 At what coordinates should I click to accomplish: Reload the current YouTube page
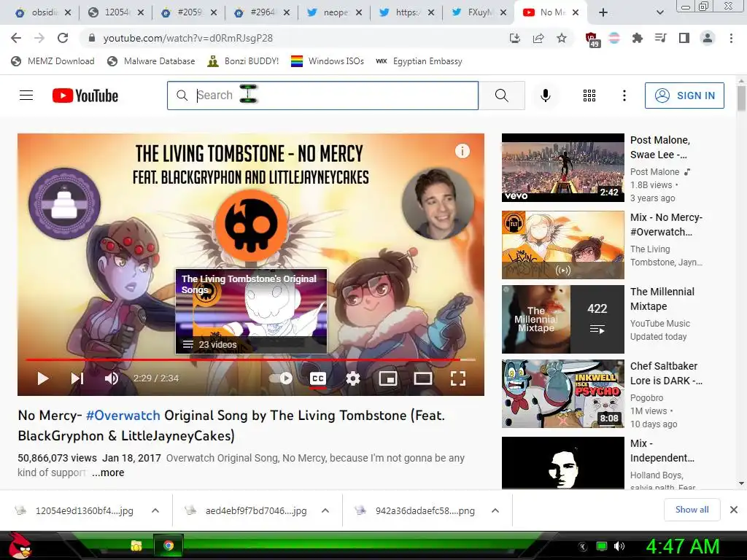[x=63, y=38]
